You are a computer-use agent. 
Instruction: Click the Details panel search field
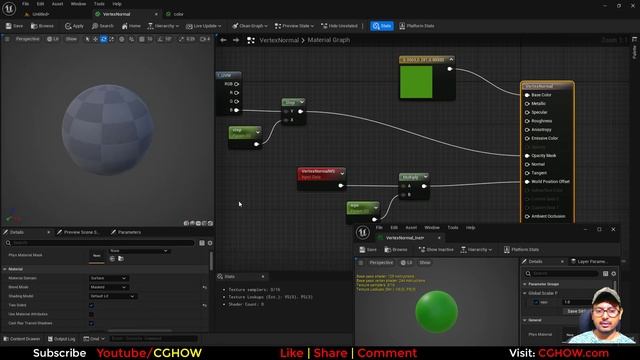click(100, 243)
